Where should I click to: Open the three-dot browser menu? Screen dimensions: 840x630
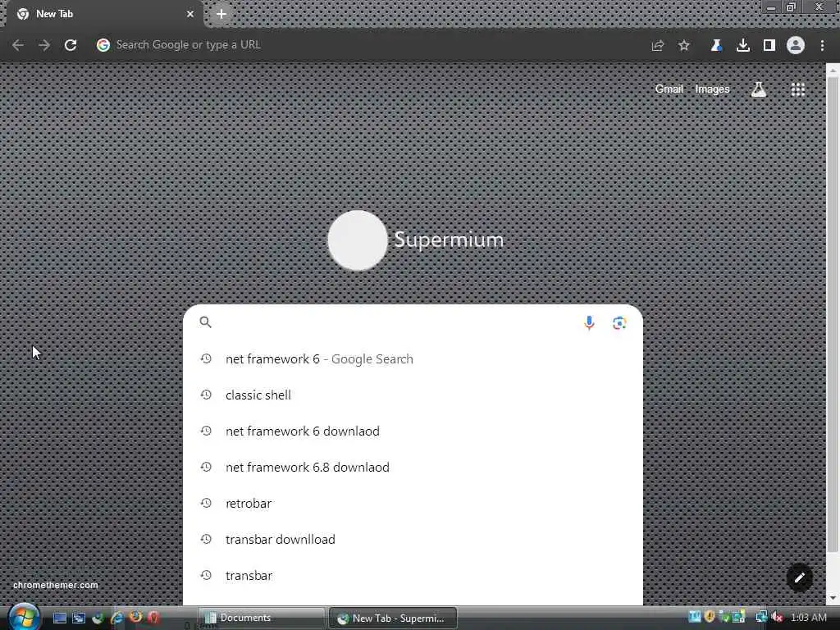point(822,46)
